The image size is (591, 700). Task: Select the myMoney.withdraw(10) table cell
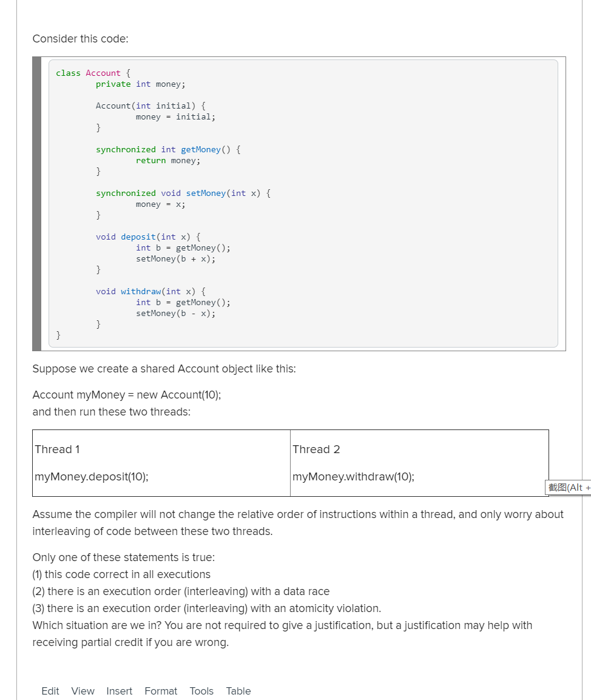(353, 477)
